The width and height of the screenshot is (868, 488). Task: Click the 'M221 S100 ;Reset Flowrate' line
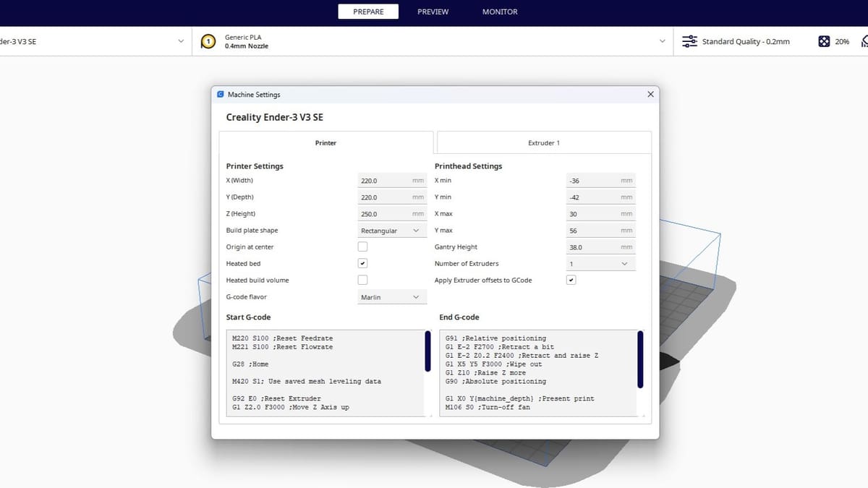click(x=283, y=347)
